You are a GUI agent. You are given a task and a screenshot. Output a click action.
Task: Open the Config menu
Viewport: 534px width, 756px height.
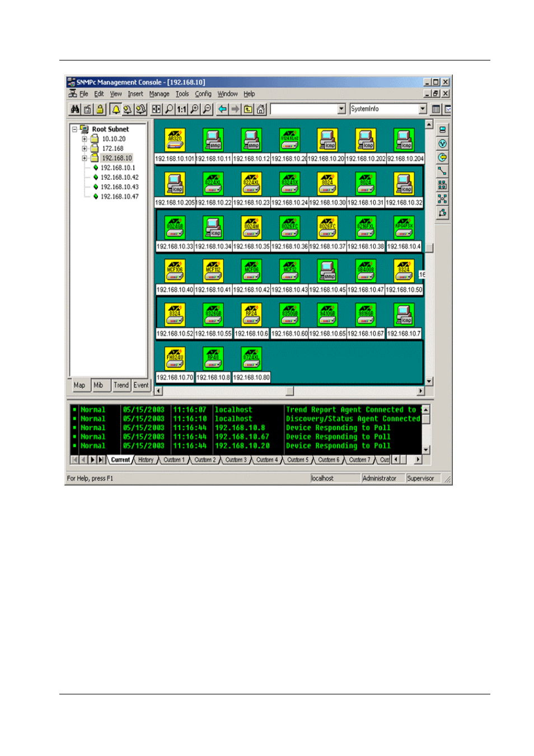[203, 94]
